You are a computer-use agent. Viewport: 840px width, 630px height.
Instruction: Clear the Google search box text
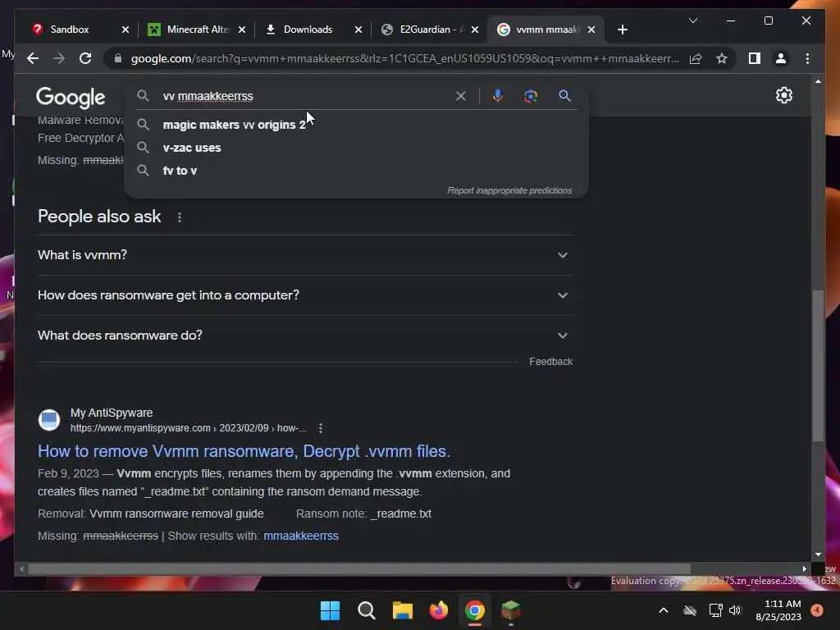coord(461,96)
